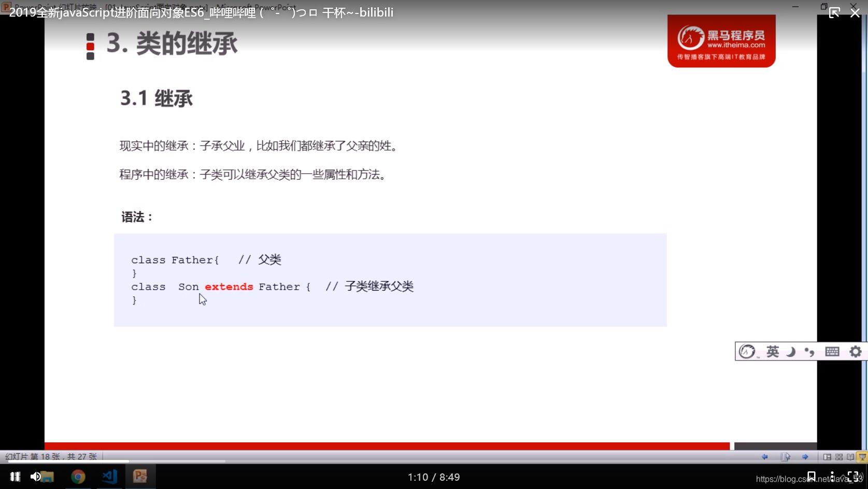The height and width of the screenshot is (489, 868).
Task: Click the Sogou input method logo
Action: point(747,352)
